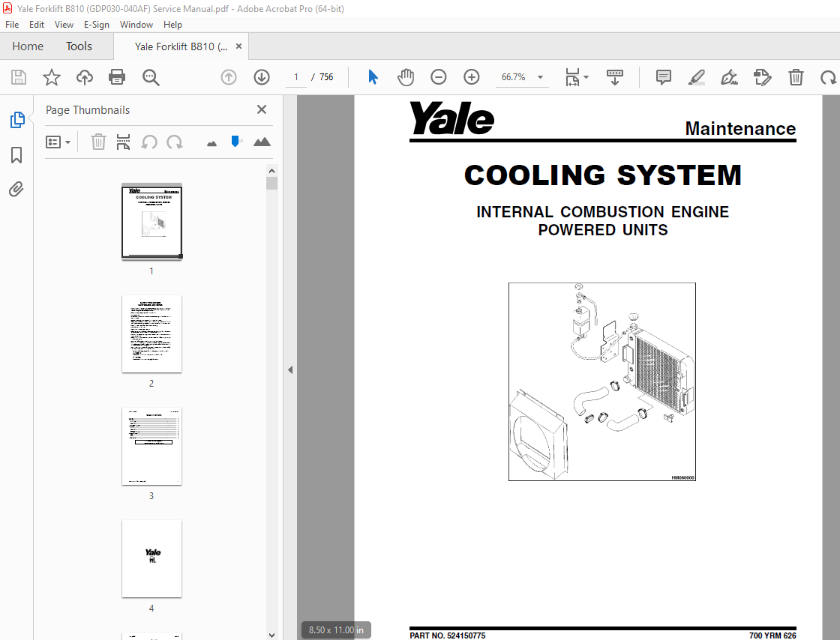Screen dimensions: 840x640
Task: Open the Page Thumbnails sidebar icon
Action: (x=17, y=120)
